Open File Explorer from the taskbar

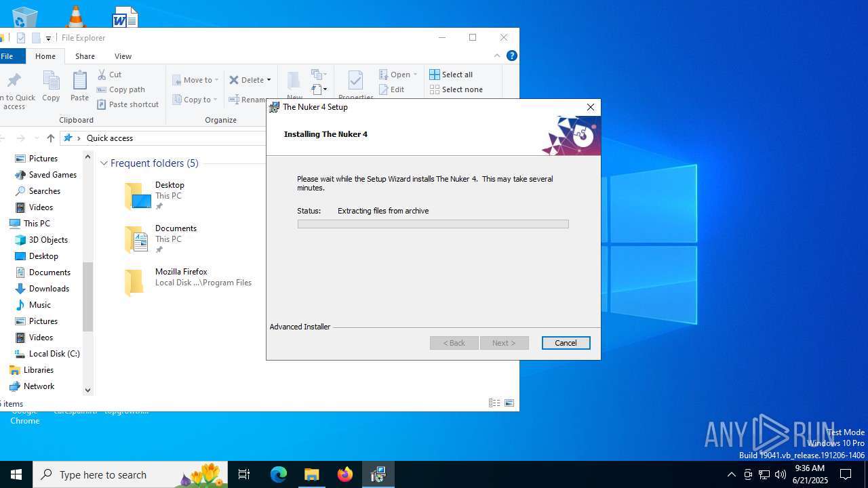pos(312,474)
